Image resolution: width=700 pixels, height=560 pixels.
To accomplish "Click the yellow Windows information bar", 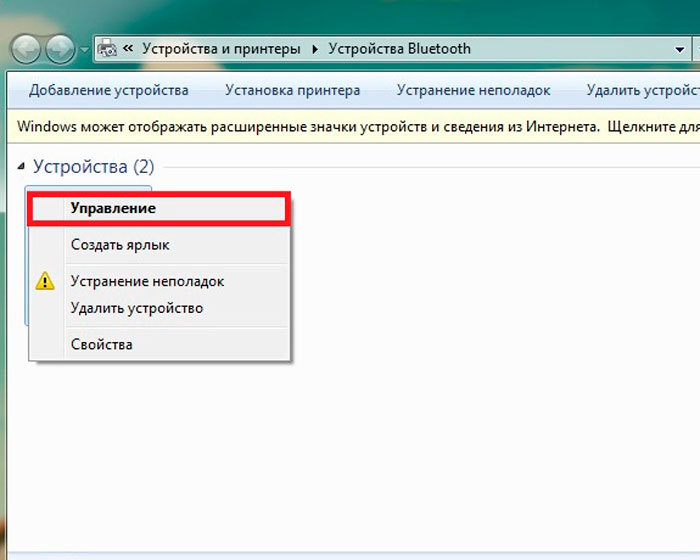I will tap(350, 127).
